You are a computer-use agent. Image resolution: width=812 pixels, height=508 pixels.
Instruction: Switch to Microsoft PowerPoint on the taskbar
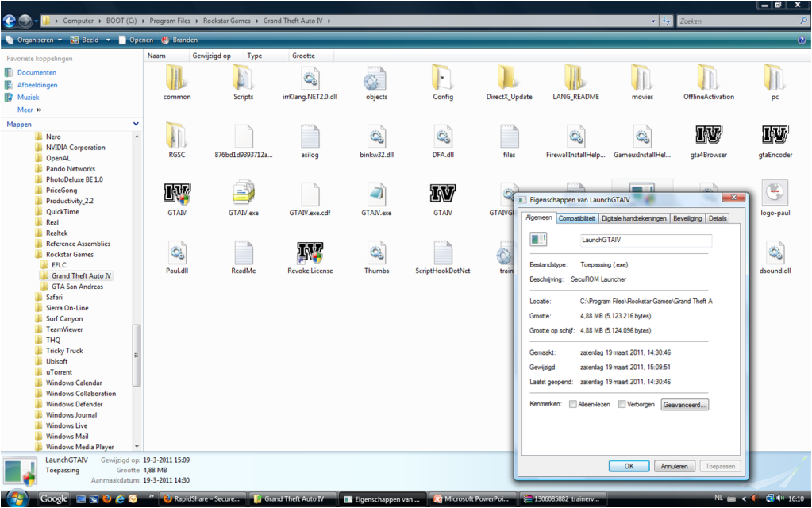472,499
